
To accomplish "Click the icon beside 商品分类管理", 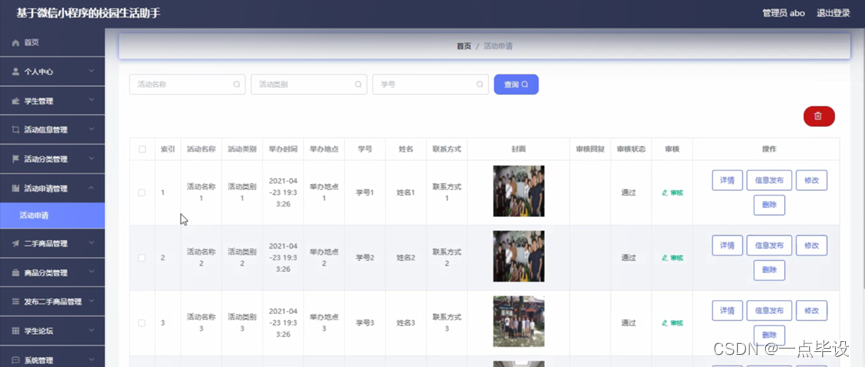I will pos(15,273).
